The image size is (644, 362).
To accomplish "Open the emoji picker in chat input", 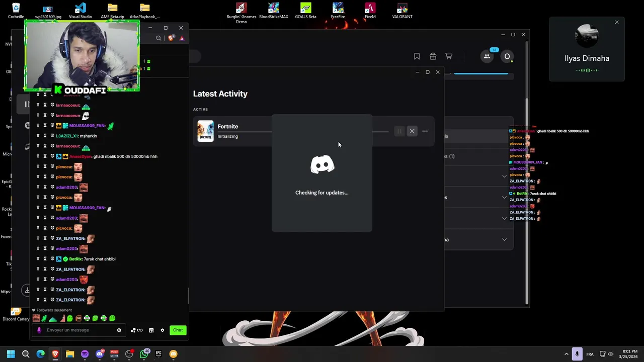I will pos(119,330).
